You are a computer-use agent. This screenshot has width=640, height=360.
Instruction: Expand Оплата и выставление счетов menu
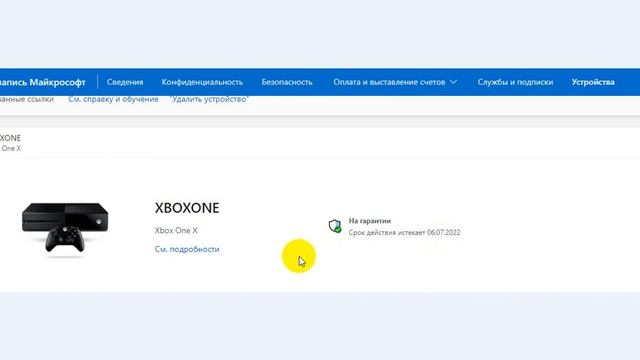[x=395, y=82]
